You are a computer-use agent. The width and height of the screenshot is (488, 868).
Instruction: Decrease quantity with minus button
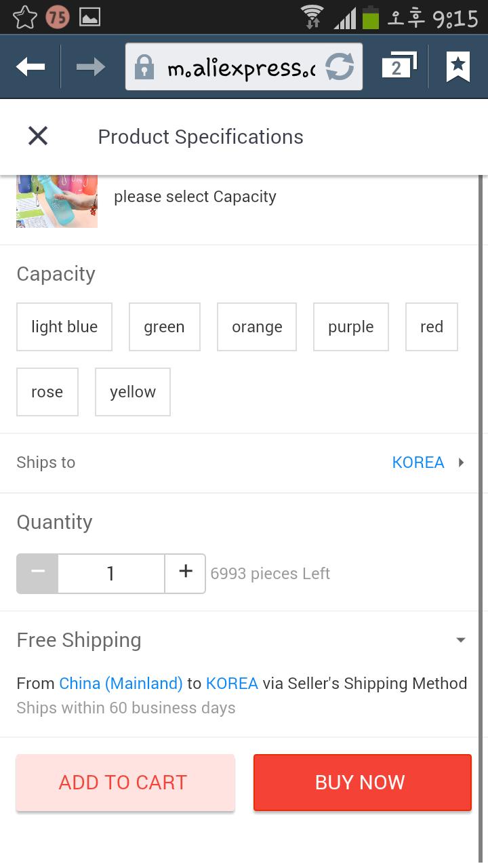(x=38, y=573)
